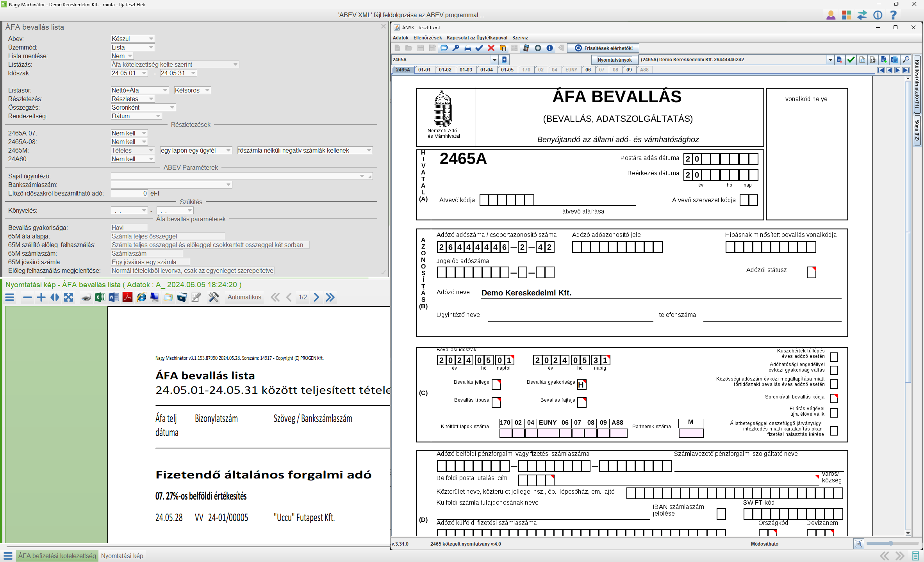The width and height of the screenshot is (924, 562).
Task: Click the 'Frissítések elérhetők!' button
Action: pos(603,48)
